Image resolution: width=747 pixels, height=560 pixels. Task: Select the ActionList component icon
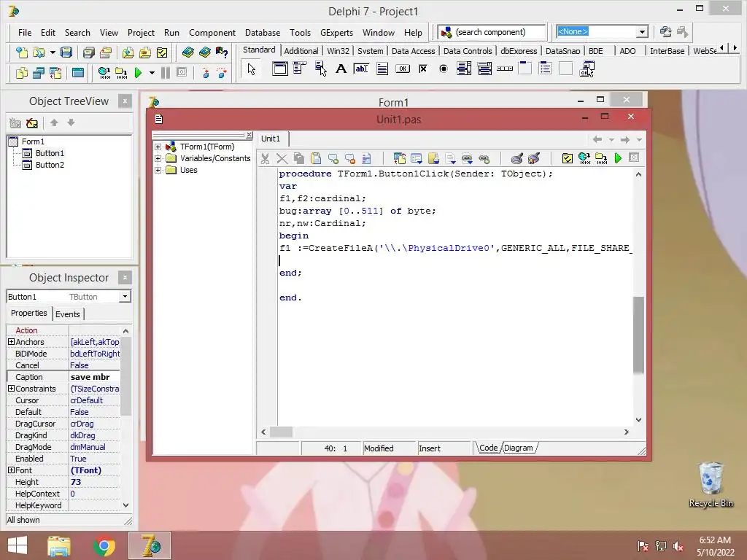587,69
